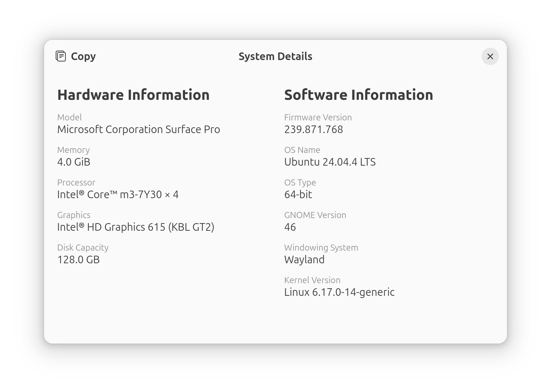Viewport: 551px width, 392px height.
Task: Select the Graphics label
Action: [74, 215]
